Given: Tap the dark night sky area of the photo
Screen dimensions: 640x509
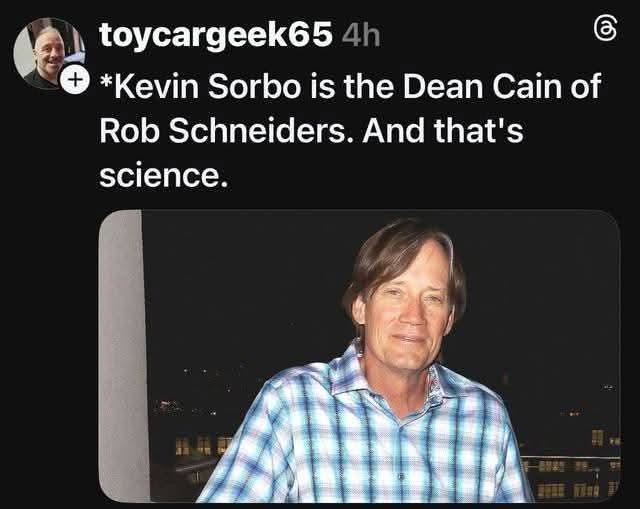Looking at the screenshot, I should 245,286.
